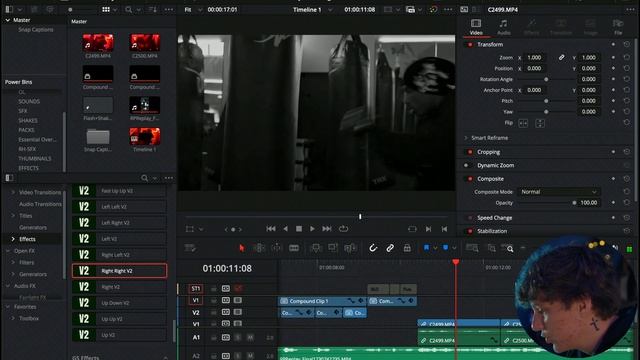Select the Right Right V2 effect
The height and width of the screenshot is (360, 640).
(120, 271)
